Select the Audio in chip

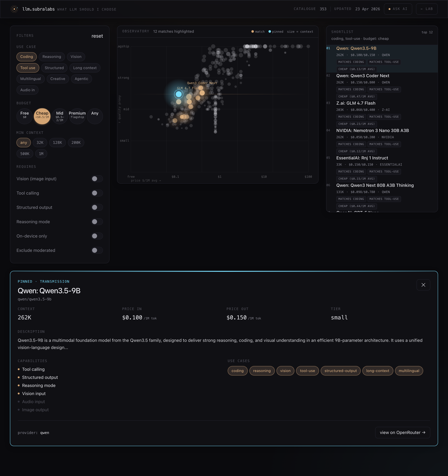coord(28,90)
